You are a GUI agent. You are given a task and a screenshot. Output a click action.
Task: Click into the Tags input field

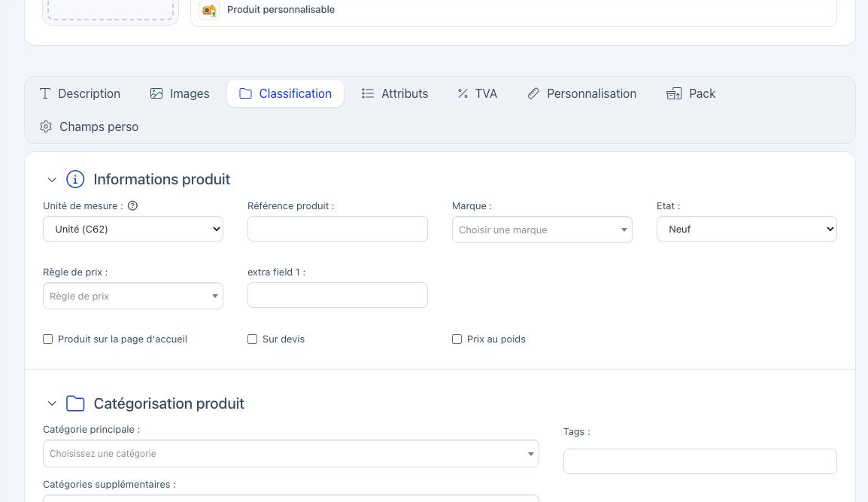click(x=700, y=461)
